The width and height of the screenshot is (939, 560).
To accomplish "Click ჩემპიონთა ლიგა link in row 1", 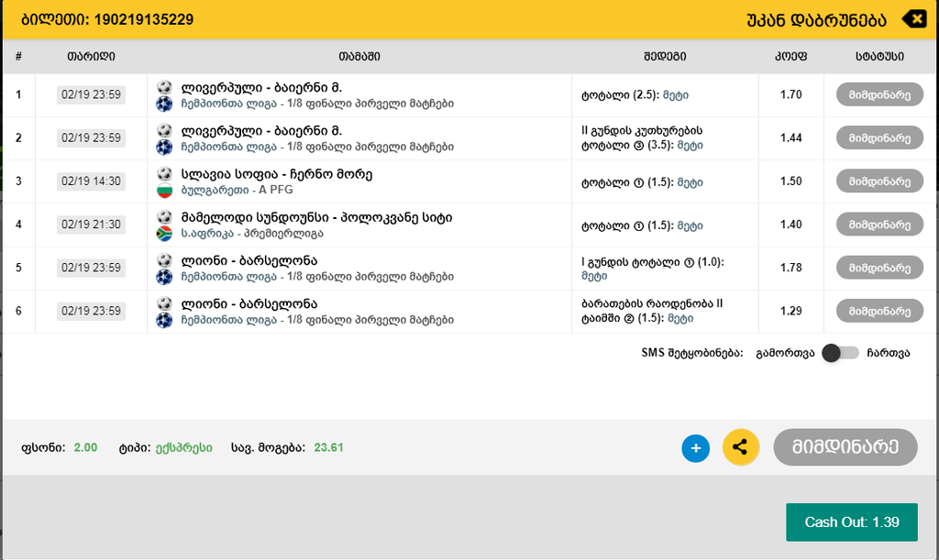I will 228,104.
